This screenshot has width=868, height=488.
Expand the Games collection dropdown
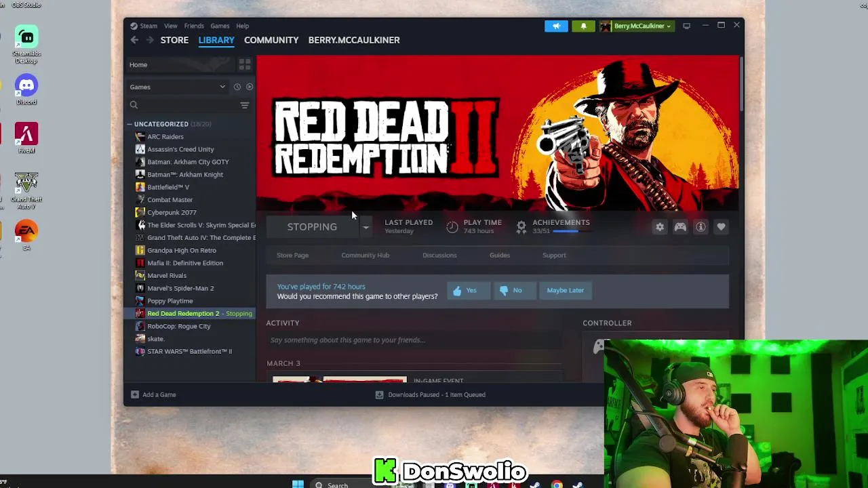(x=222, y=87)
